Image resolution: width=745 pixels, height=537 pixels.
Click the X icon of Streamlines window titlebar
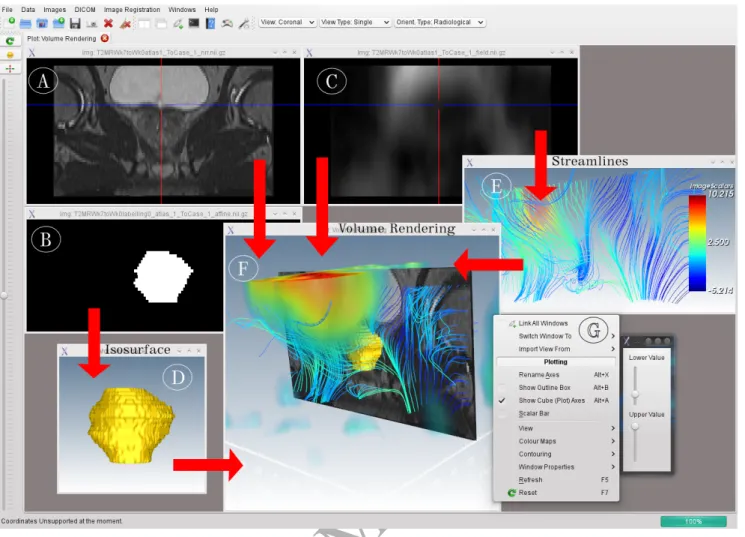pyautogui.click(x=469, y=163)
